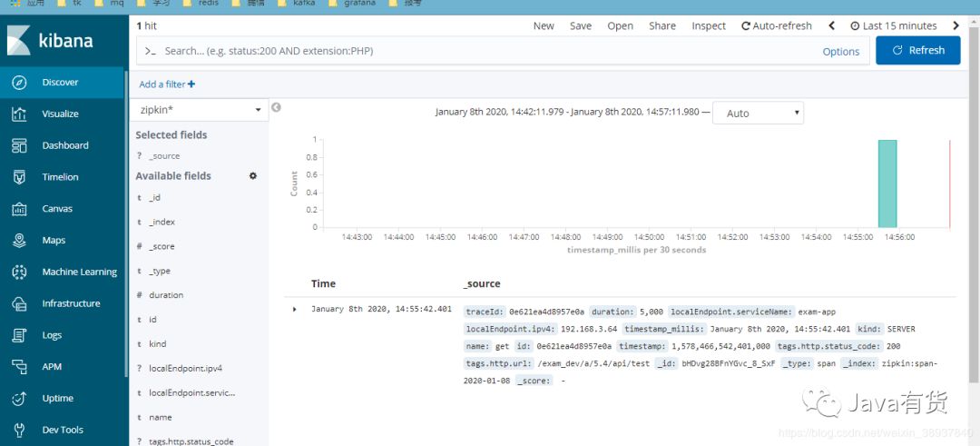Click the Visualize label in sidebar
This screenshot has height=446, width=980.
(x=60, y=114)
